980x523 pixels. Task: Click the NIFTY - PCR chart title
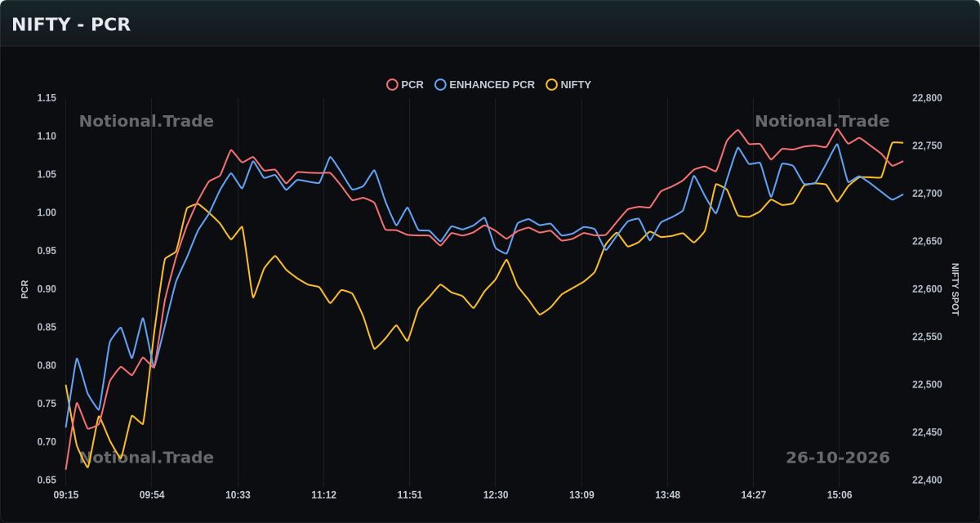71,25
